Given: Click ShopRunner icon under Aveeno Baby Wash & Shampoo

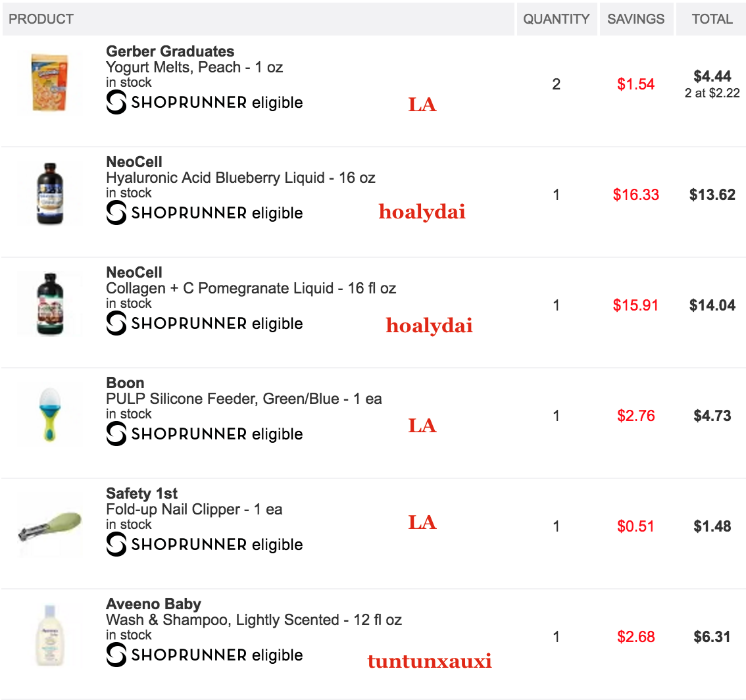Looking at the screenshot, I should [116, 655].
